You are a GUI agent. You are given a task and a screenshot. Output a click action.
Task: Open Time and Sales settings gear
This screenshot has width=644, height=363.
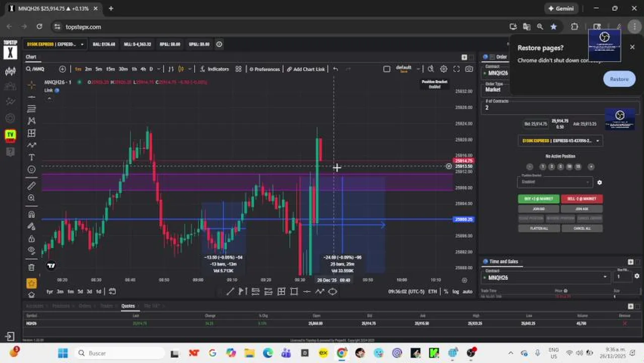click(636, 276)
